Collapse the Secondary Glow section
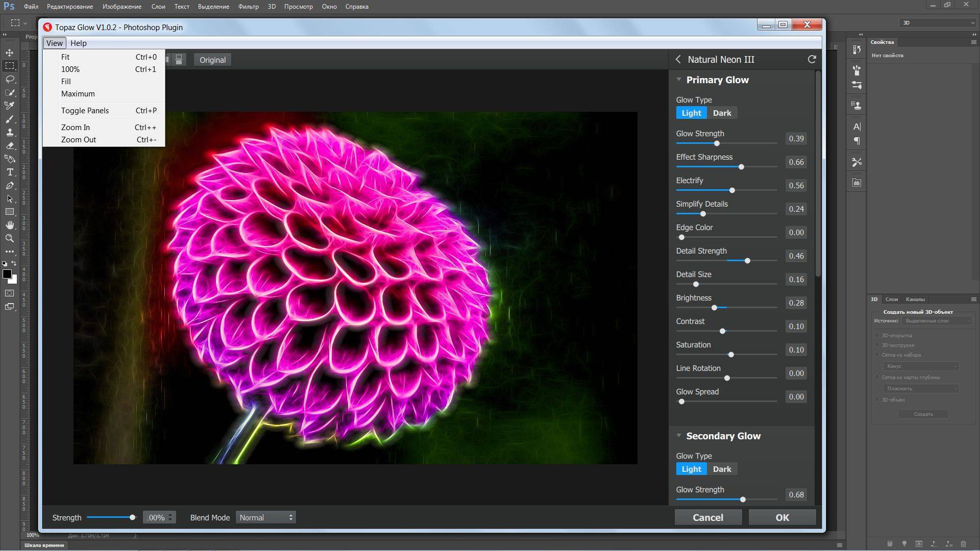The image size is (980, 551). (x=679, y=436)
